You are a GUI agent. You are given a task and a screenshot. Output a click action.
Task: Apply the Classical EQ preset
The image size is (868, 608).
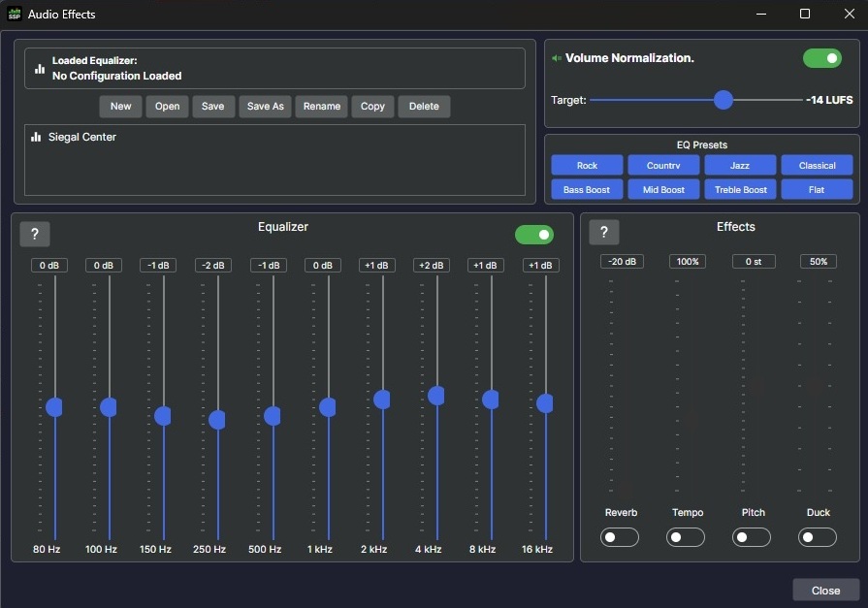tap(817, 165)
